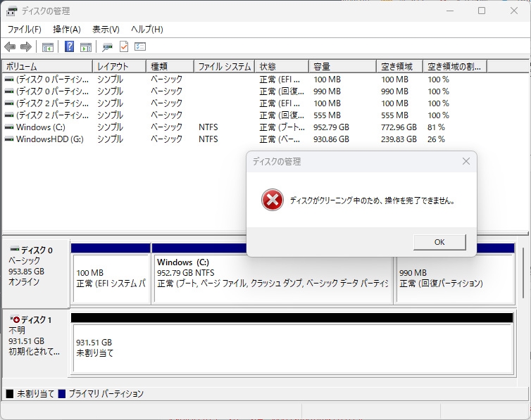Click OK in the error dialog
Image resolution: width=531 pixels, height=420 pixels.
coord(439,242)
